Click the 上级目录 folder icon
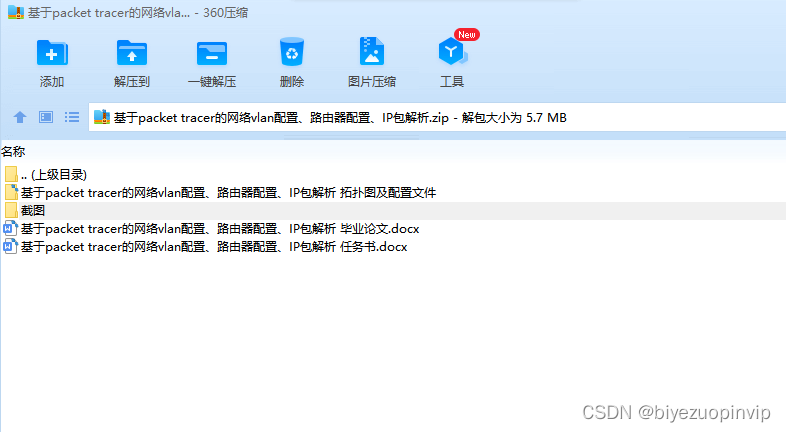 pos(11,174)
